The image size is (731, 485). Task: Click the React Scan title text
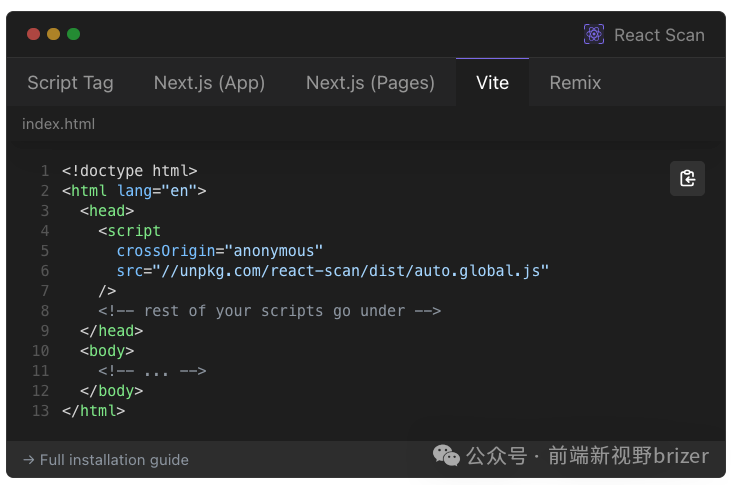659,35
